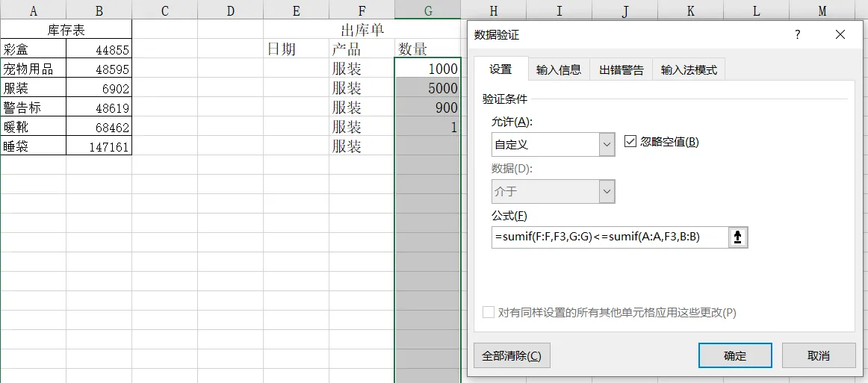The image size is (868, 383).
Task: Open the 允许 dropdown showing 自定义
Action: pyautogui.click(x=553, y=144)
